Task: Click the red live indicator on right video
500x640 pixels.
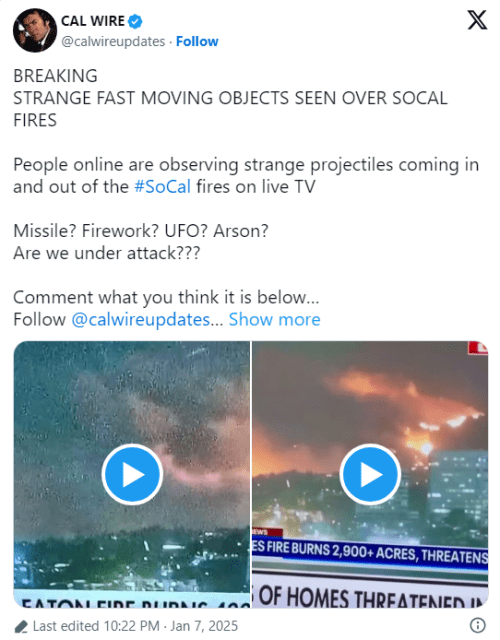Action: (x=478, y=348)
